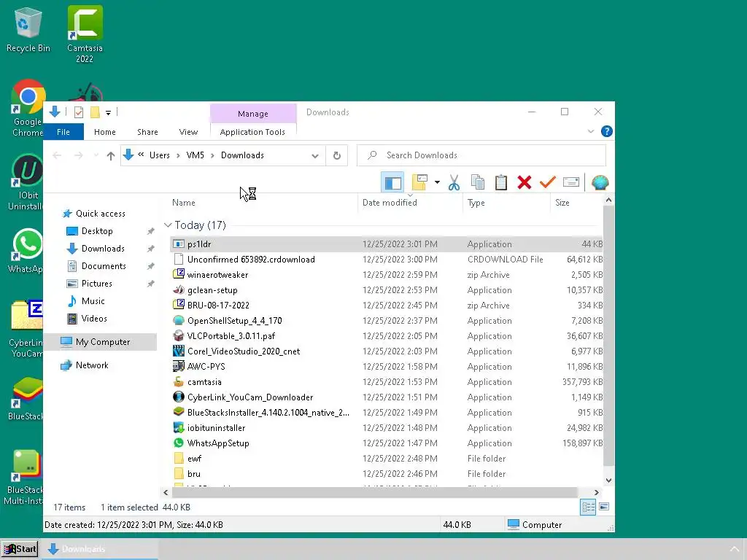
Task: Select Documents in the navigation pane
Action: pyautogui.click(x=104, y=265)
